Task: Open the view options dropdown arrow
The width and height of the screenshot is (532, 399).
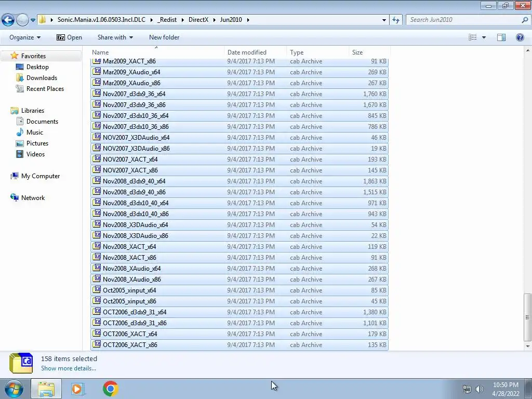Action: [x=484, y=37]
